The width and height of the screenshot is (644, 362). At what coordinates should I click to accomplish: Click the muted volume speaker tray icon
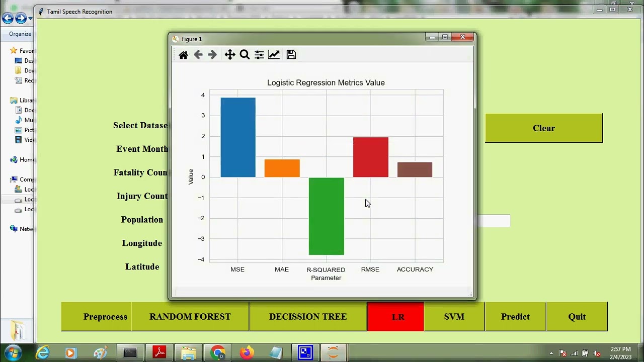click(x=597, y=353)
